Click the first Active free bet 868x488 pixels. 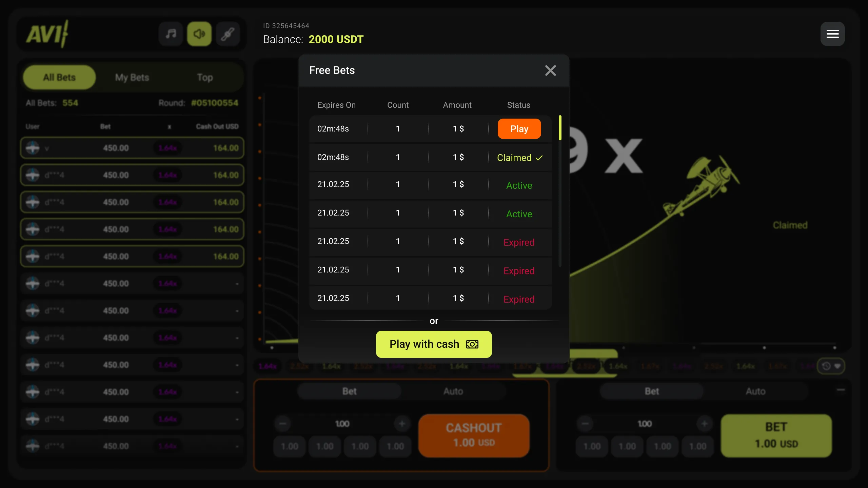tap(430, 185)
